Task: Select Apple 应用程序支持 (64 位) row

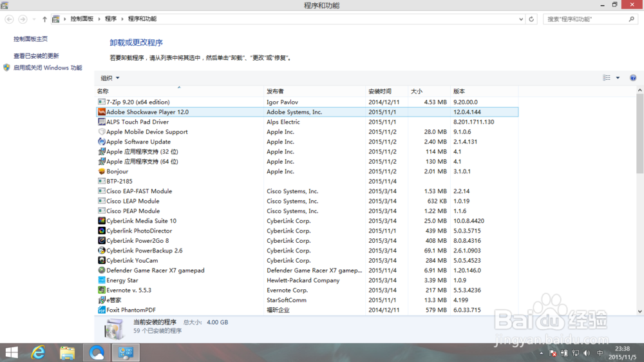Action: pos(307,162)
